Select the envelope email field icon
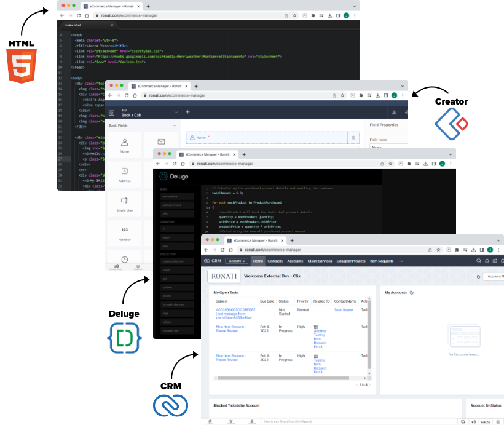Image resolution: width=504 pixels, height=425 pixels. click(x=162, y=141)
